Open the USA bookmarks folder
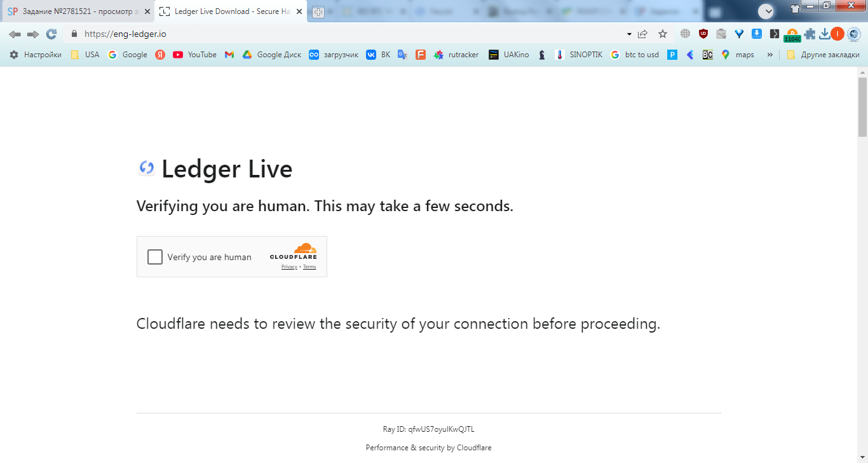 pyautogui.click(x=85, y=55)
